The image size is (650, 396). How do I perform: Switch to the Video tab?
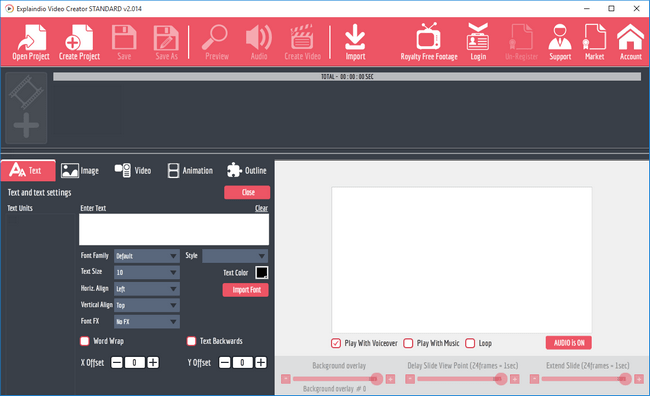click(133, 170)
